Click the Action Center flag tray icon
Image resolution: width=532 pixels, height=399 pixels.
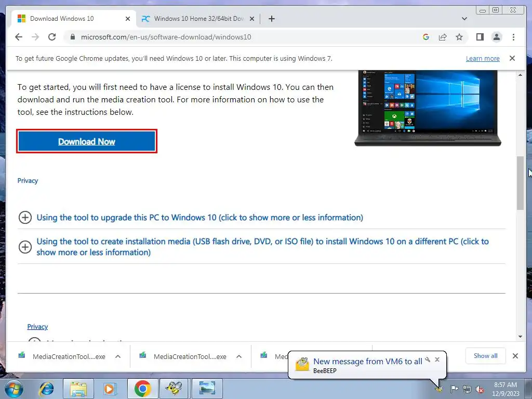tap(454, 389)
